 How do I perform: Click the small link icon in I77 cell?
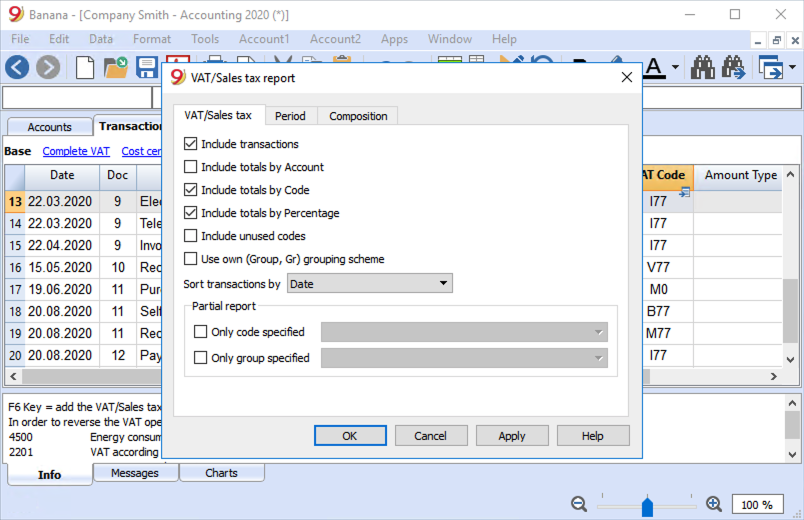pyautogui.click(x=685, y=193)
